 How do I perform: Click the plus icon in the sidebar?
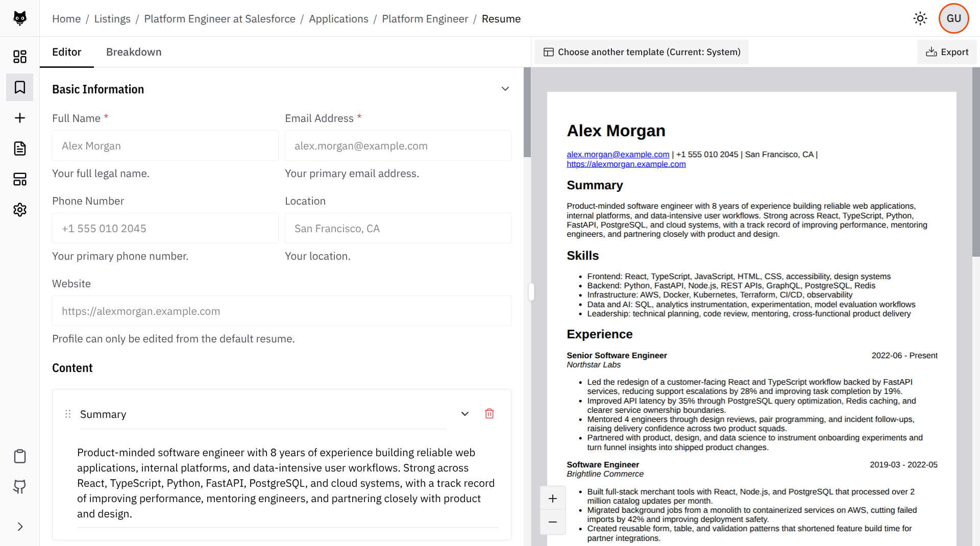(x=19, y=118)
